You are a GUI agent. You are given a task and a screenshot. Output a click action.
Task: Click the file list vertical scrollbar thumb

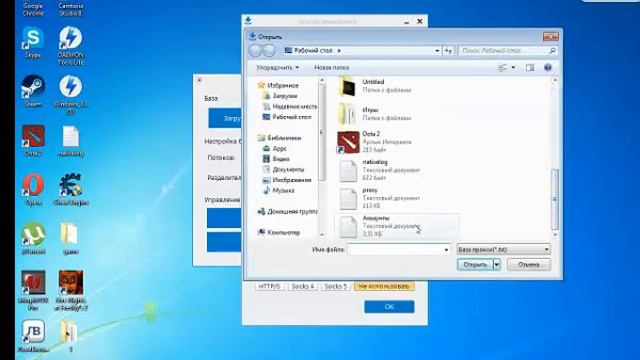tap(555, 199)
